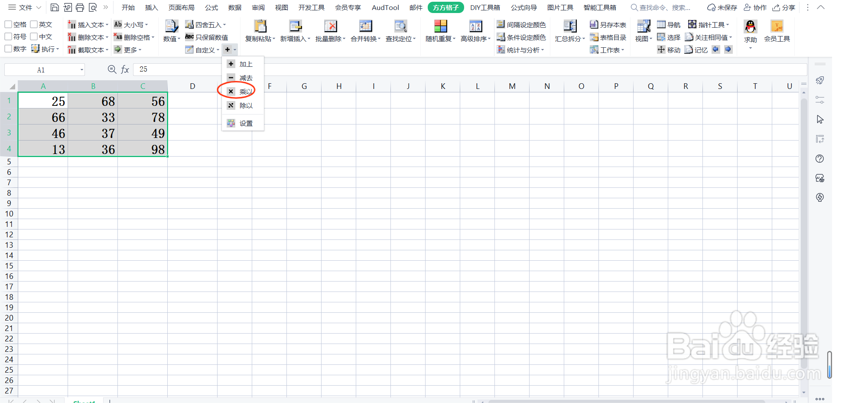Switch to the 公式 ribbon tab

211,7
